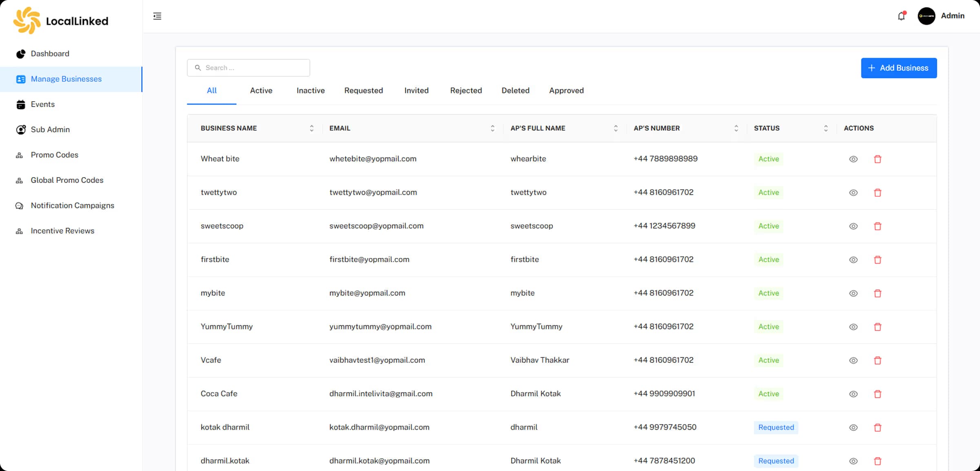980x471 pixels.
Task: Click the Requested badge for kotak dharmil
Action: point(776,427)
